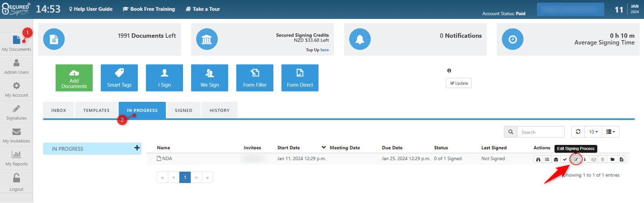Image resolution: width=644 pixels, height=203 pixels.
Task: Click the red trash delete icon
Action: coord(603,159)
